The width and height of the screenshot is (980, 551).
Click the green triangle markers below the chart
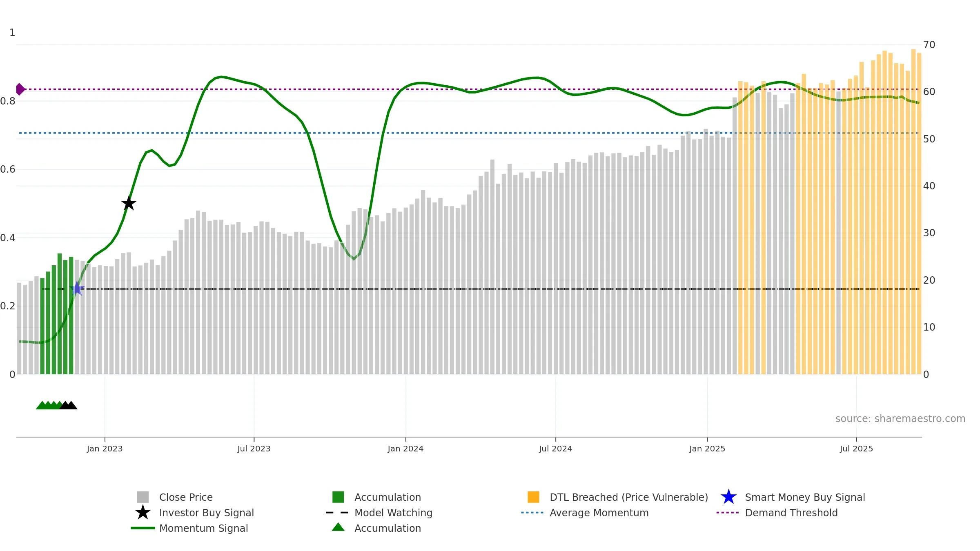(x=48, y=405)
